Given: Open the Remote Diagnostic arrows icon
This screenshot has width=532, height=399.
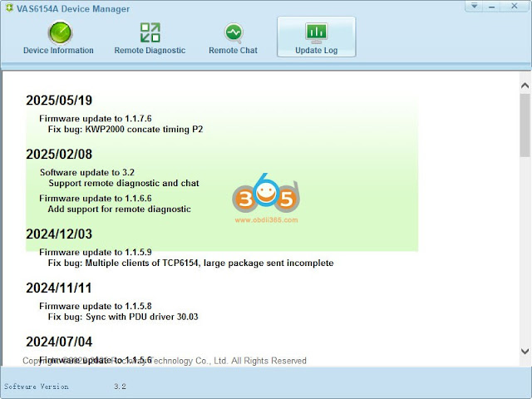Looking at the screenshot, I should pos(150,32).
